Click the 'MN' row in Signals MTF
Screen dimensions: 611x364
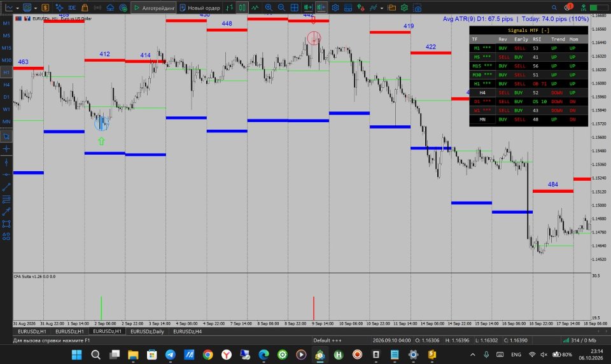pyautogui.click(x=528, y=120)
